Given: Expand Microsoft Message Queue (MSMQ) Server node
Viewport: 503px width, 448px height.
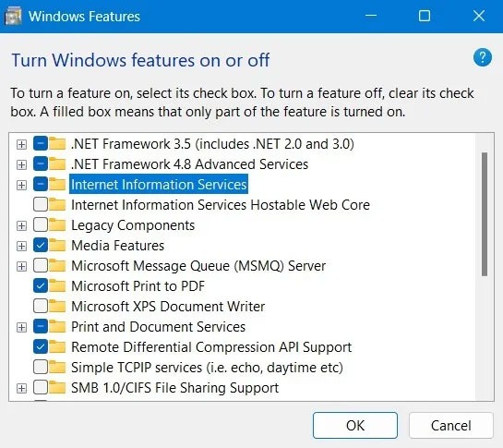Looking at the screenshot, I should coord(21,266).
